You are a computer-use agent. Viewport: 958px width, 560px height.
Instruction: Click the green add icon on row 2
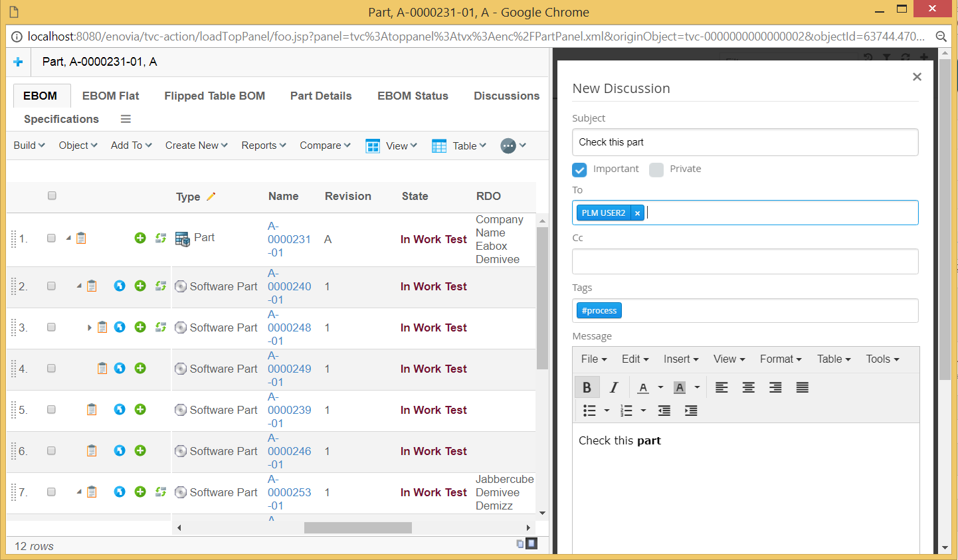(x=140, y=286)
